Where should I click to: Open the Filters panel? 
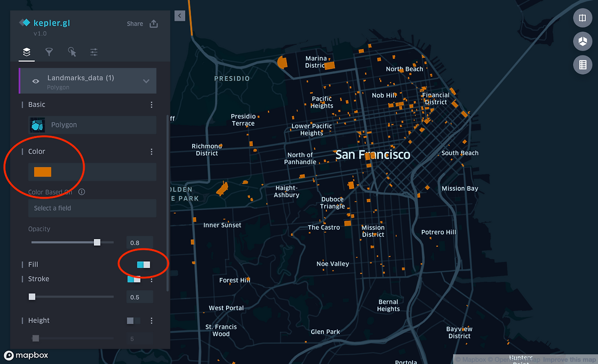tap(49, 52)
